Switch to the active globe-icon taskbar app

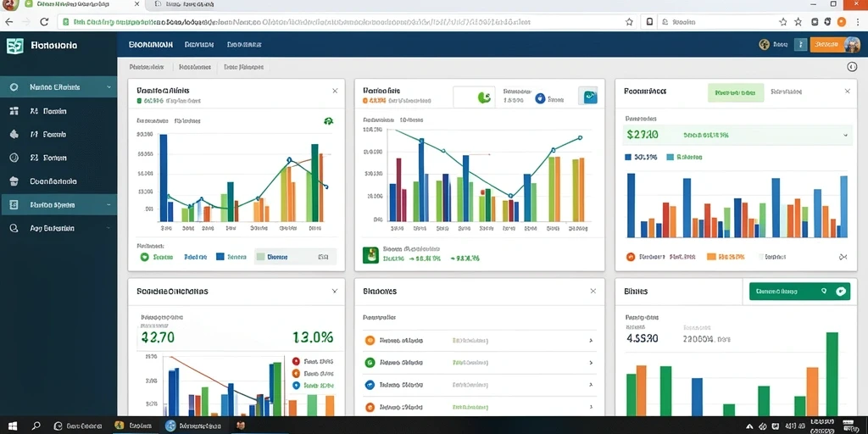click(194, 426)
